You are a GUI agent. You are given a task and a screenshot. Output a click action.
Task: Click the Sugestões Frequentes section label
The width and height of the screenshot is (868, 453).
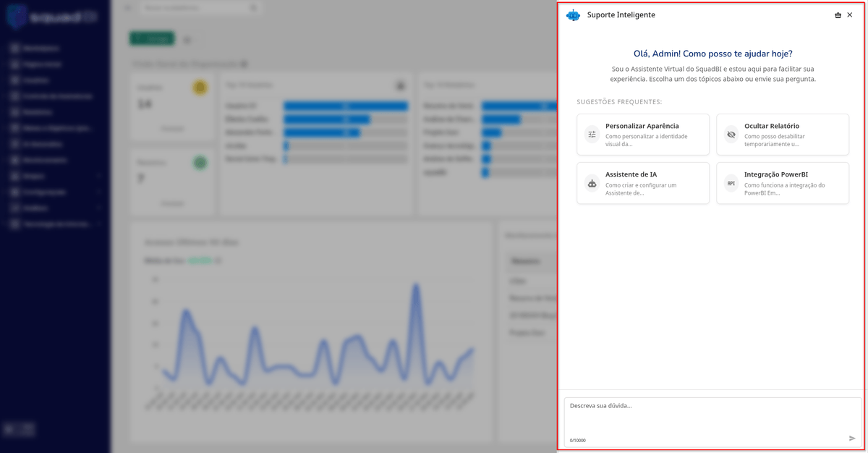618,102
